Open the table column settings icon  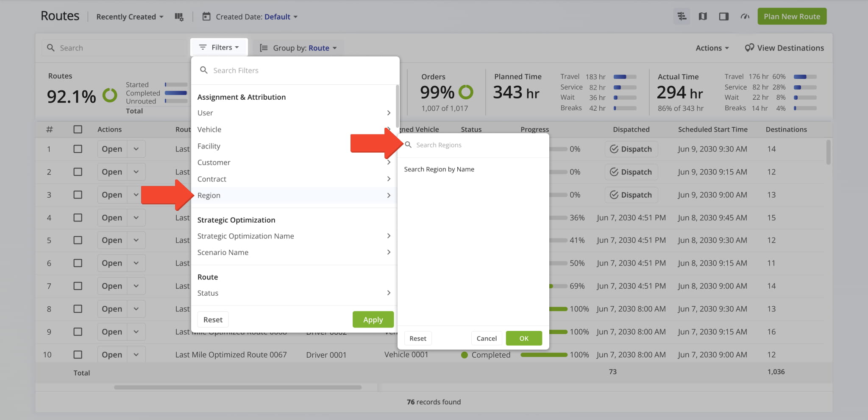click(x=179, y=17)
